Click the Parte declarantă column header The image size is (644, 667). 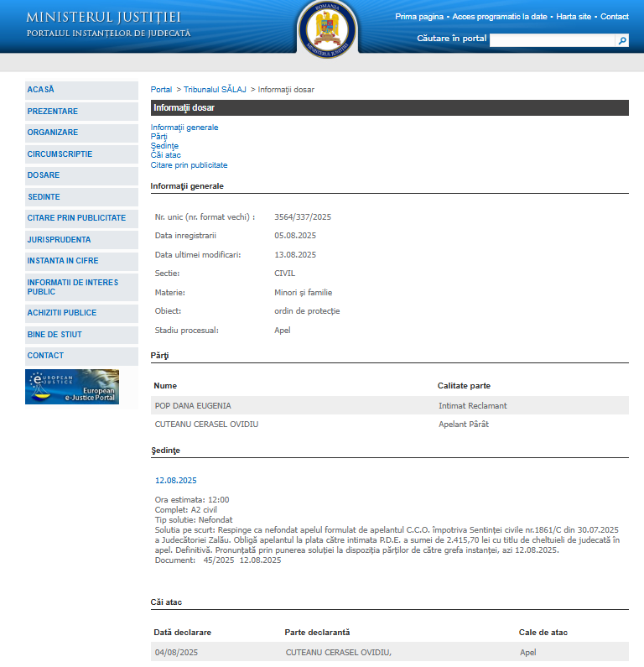pyautogui.click(x=317, y=633)
